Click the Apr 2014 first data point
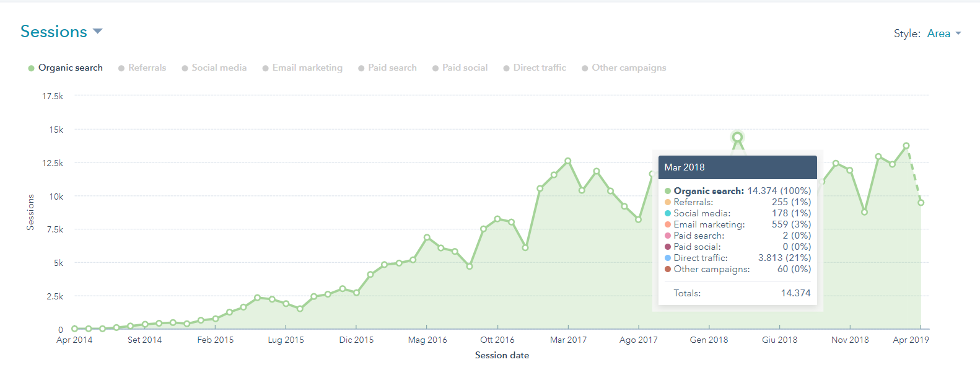This screenshot has height=380, width=980. coord(74,329)
